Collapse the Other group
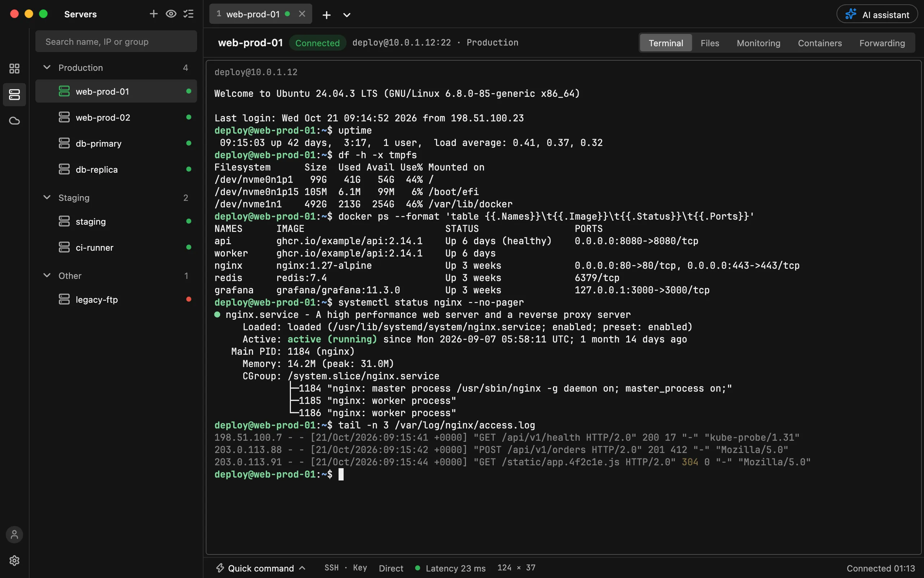 pos(47,275)
